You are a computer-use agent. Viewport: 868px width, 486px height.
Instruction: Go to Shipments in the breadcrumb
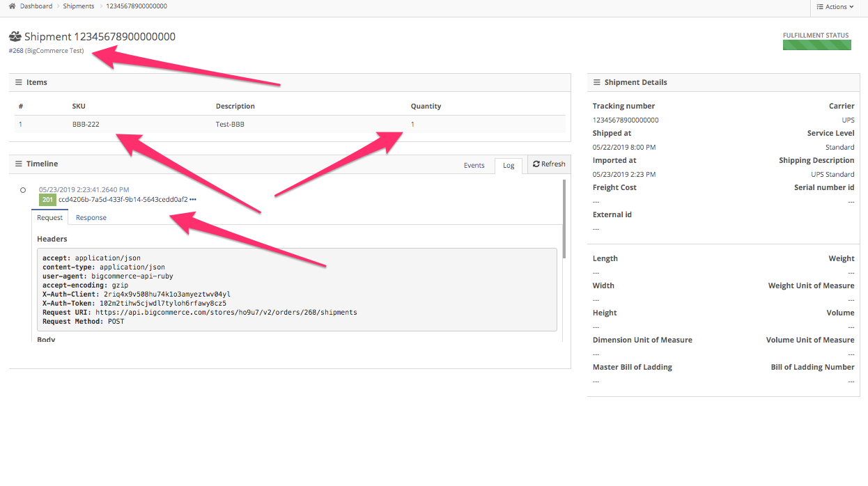[78, 6]
